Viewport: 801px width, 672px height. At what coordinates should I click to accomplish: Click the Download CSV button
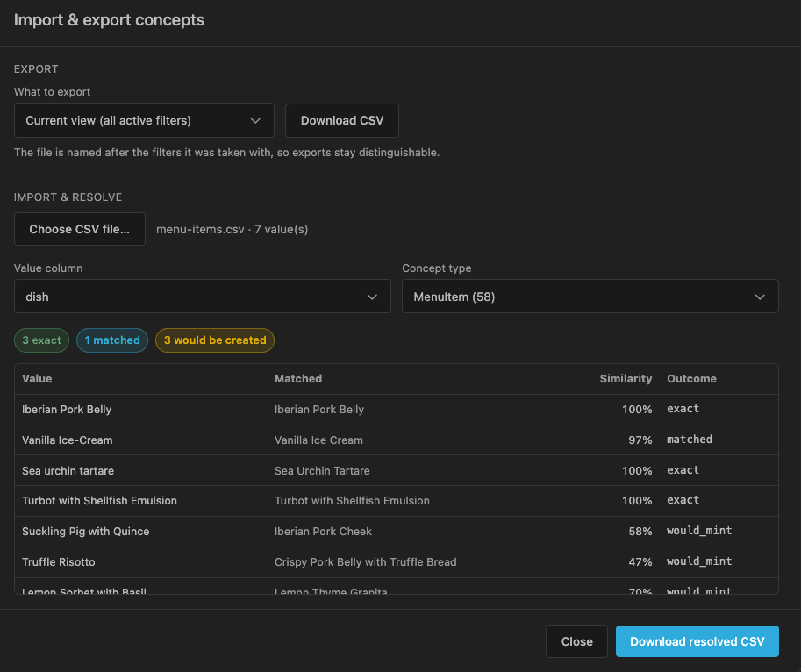[x=342, y=120]
